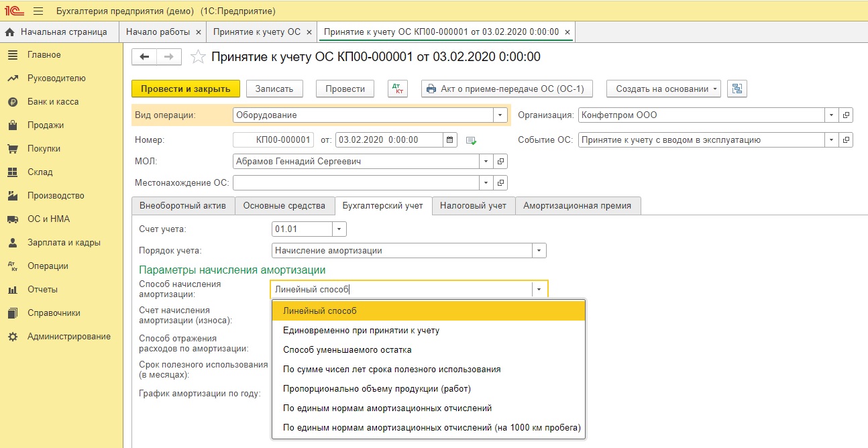Go forward with right arrow button
Image resolution: width=868 pixels, height=448 pixels.
[169, 57]
